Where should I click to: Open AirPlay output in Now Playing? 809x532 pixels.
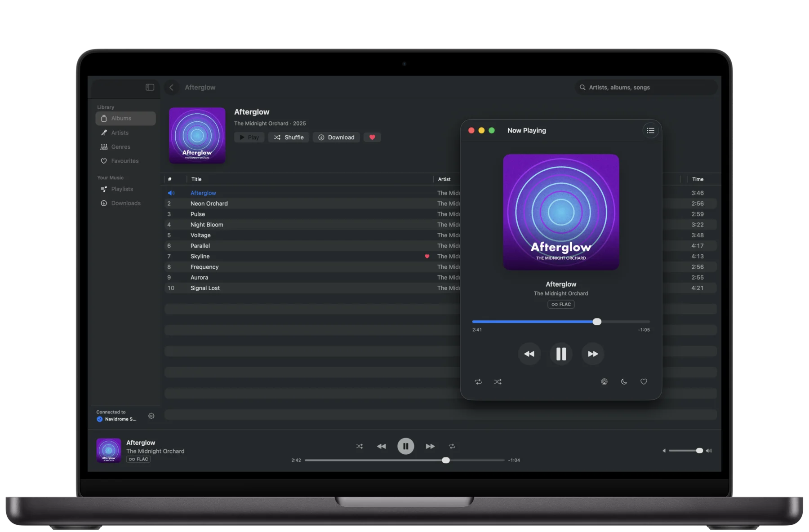[604, 381]
